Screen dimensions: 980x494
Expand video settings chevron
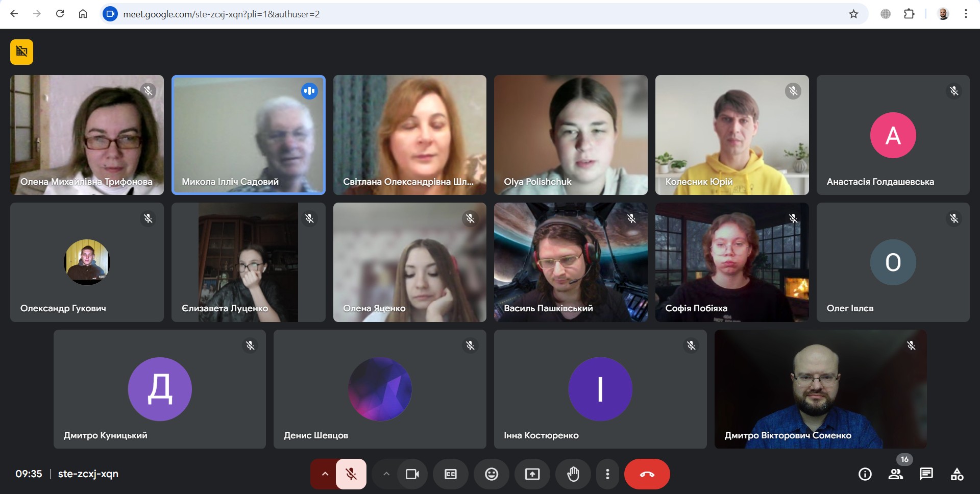point(386,474)
